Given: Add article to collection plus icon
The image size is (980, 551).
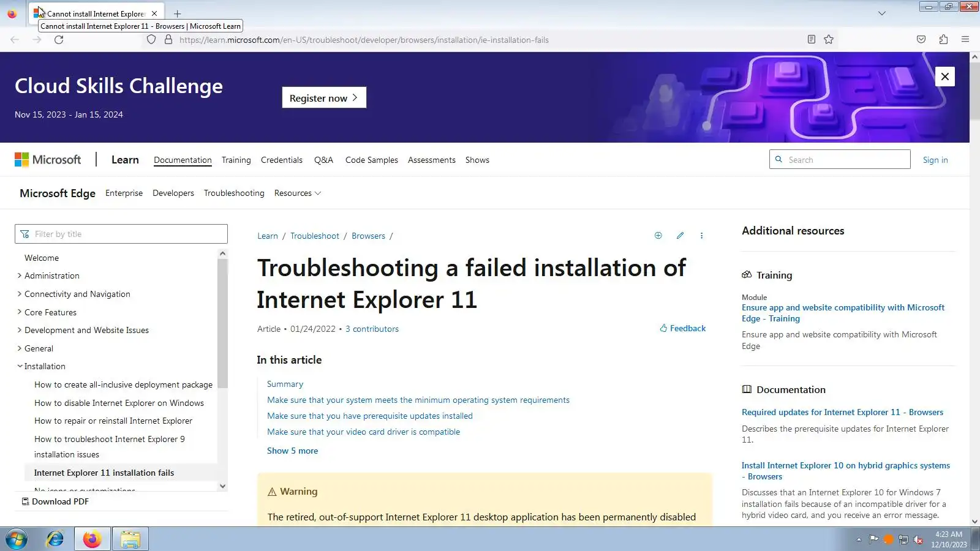Looking at the screenshot, I should tap(658, 236).
